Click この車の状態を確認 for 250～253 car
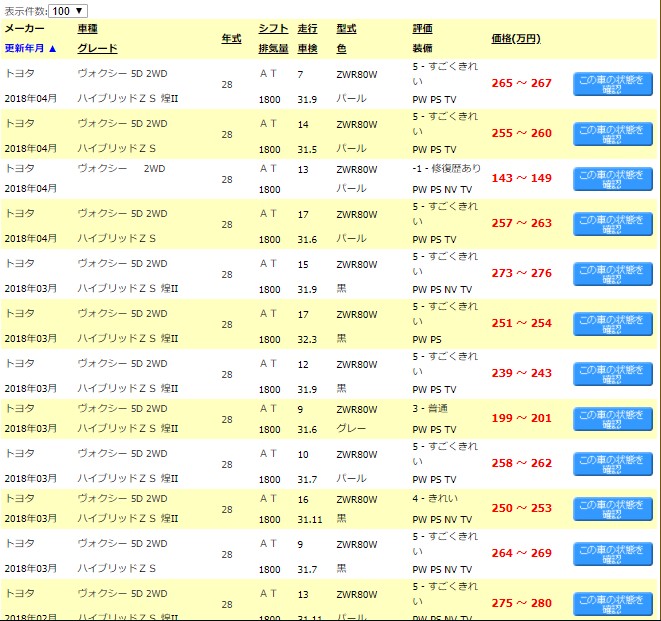Viewport: 661px width, 621px height. (x=613, y=509)
